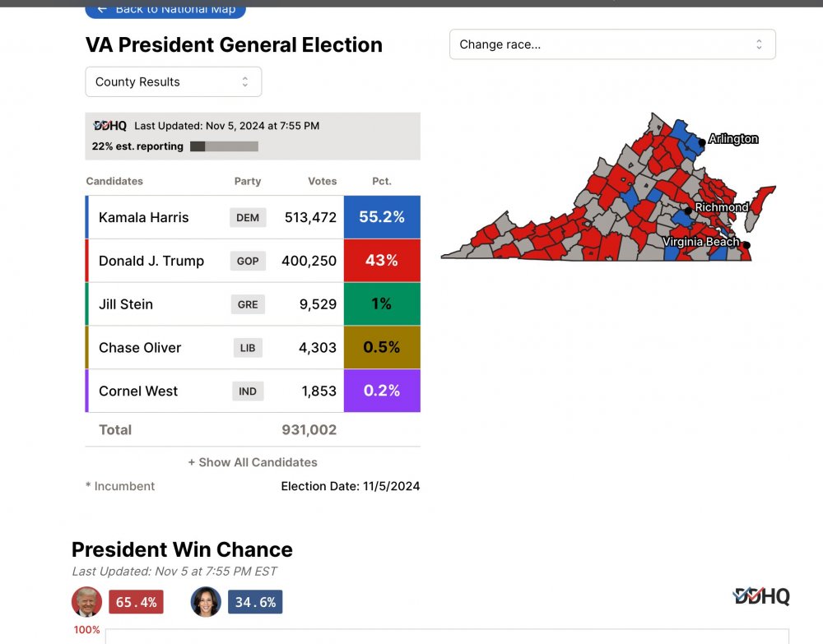
Task: Click the DDHQ logo in results header
Action: click(110, 126)
